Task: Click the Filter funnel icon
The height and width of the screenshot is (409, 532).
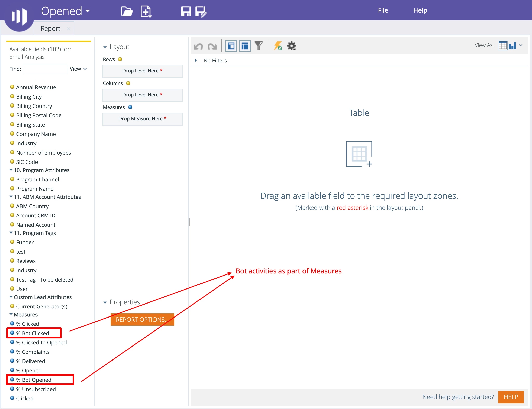Action: click(258, 46)
